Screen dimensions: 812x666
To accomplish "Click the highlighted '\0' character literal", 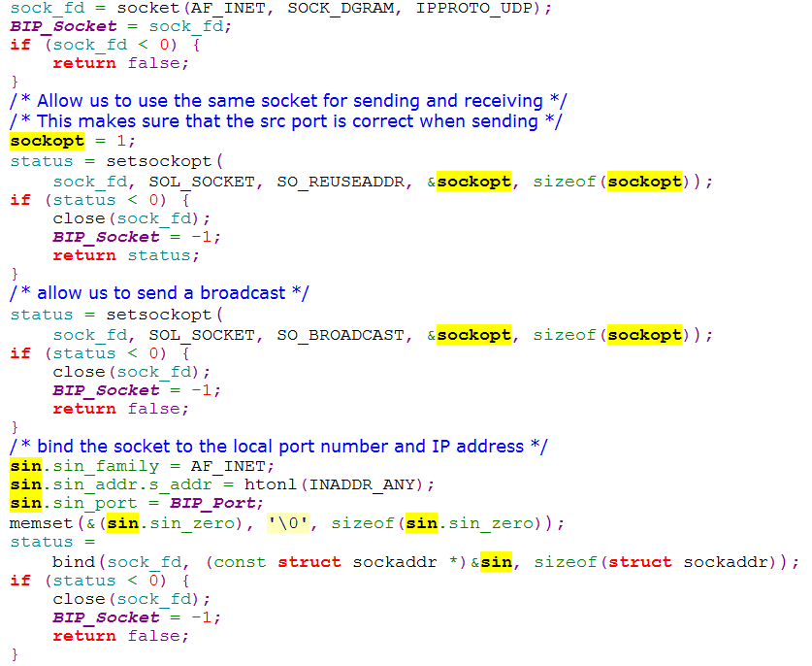I will 288,523.
